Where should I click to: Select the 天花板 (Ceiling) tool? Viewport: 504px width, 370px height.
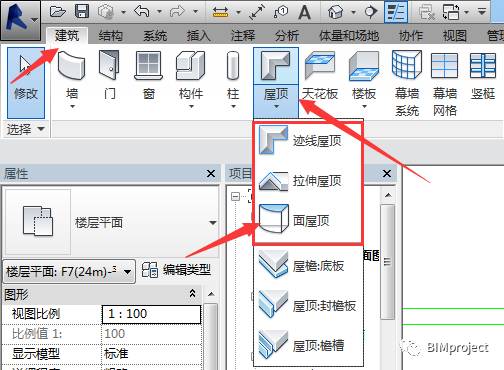tap(320, 75)
